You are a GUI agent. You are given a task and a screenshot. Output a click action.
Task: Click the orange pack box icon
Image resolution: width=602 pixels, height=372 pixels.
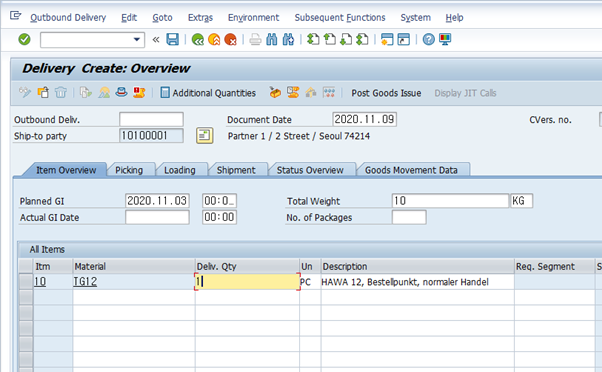pyautogui.click(x=275, y=93)
